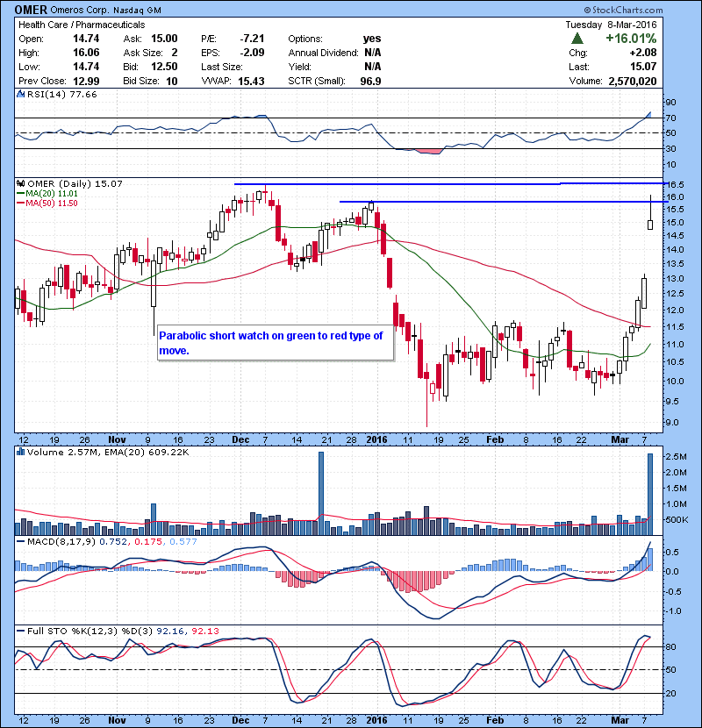
Task: Click the Open value 14.74
Action: pyautogui.click(x=86, y=39)
